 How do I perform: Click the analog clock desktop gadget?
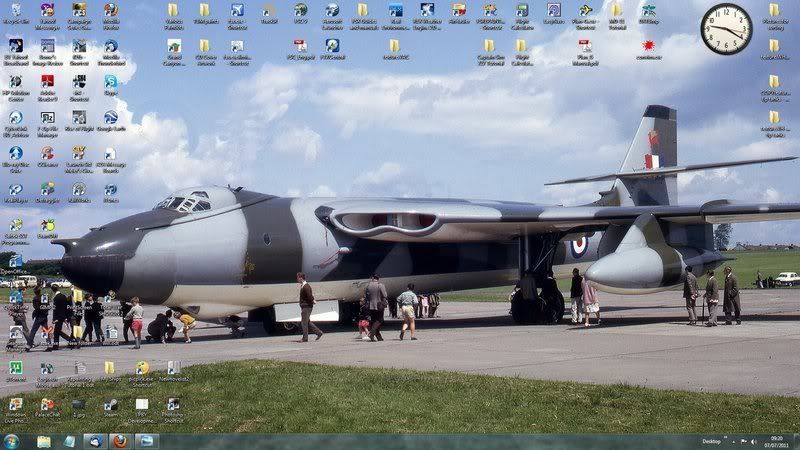click(x=726, y=29)
